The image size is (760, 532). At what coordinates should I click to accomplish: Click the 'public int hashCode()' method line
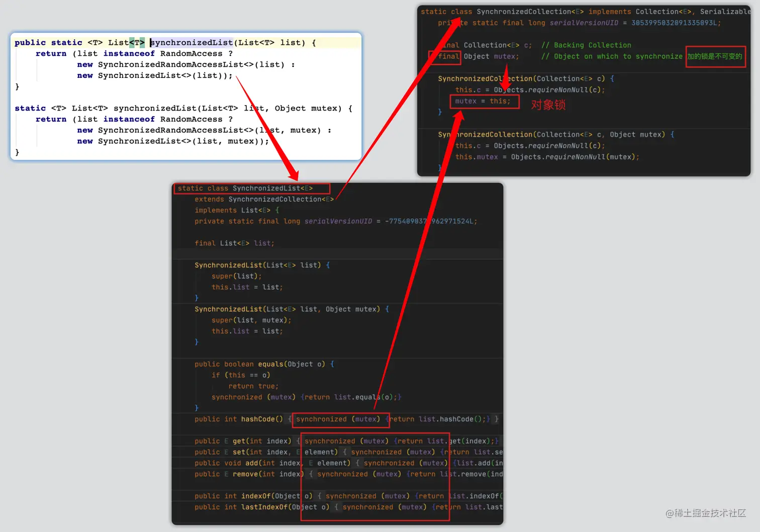(347, 419)
